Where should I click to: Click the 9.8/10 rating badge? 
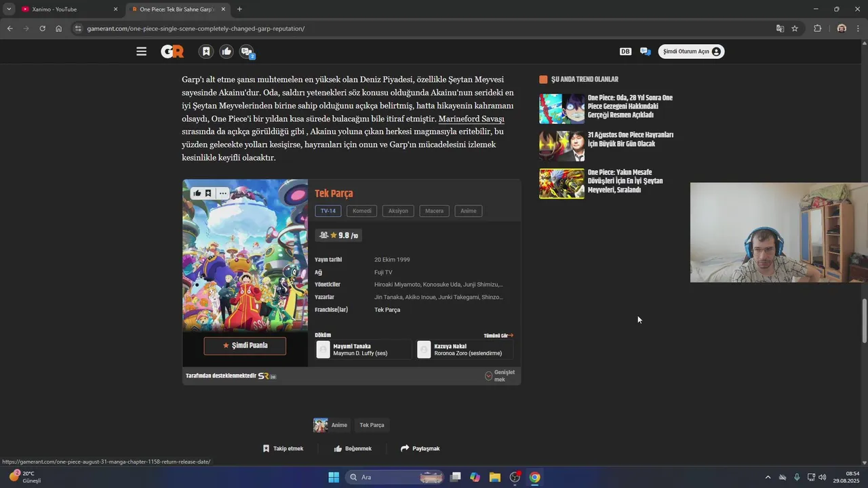(338, 235)
